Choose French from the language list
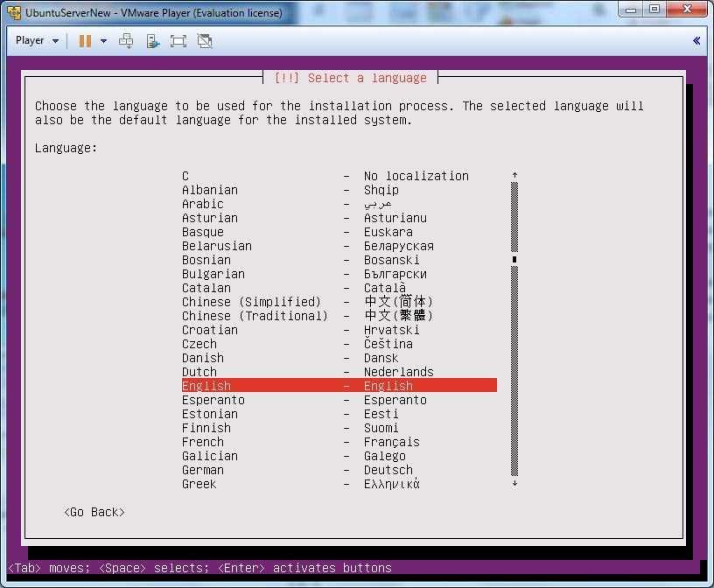Viewport: 714px width, 588px height. 203,442
